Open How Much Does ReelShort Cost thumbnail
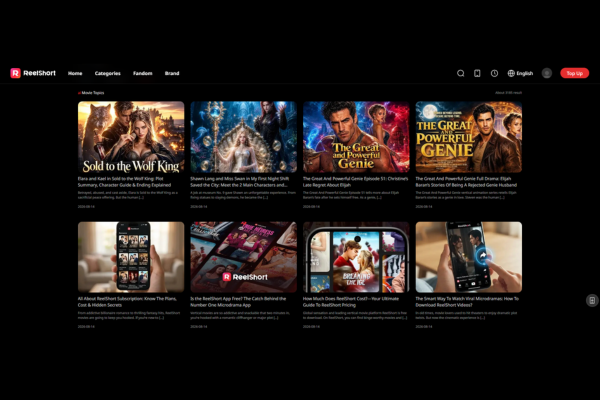Viewport: 600px width, 400px height. (x=356, y=257)
